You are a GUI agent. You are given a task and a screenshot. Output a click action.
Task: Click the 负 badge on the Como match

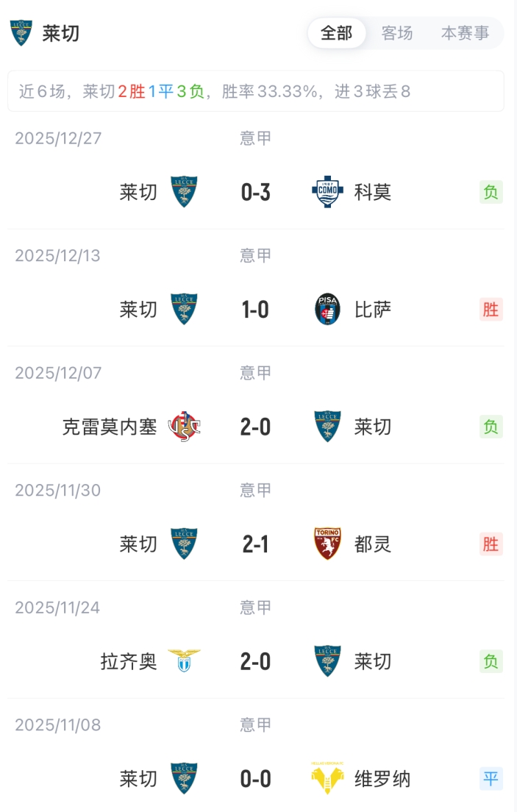[491, 192]
